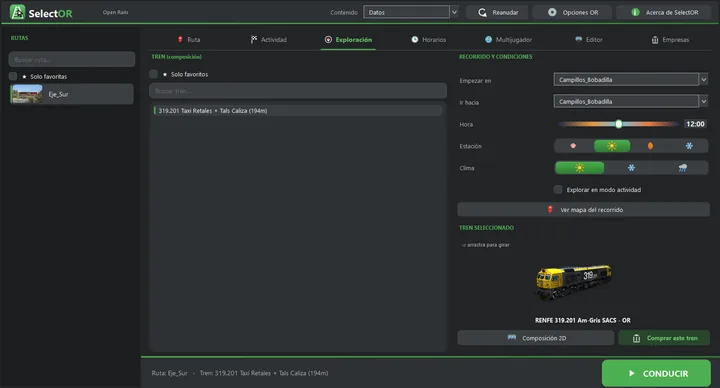Screen dimensions: 720x388
Task: Go to the Editor tab
Action: (589, 40)
